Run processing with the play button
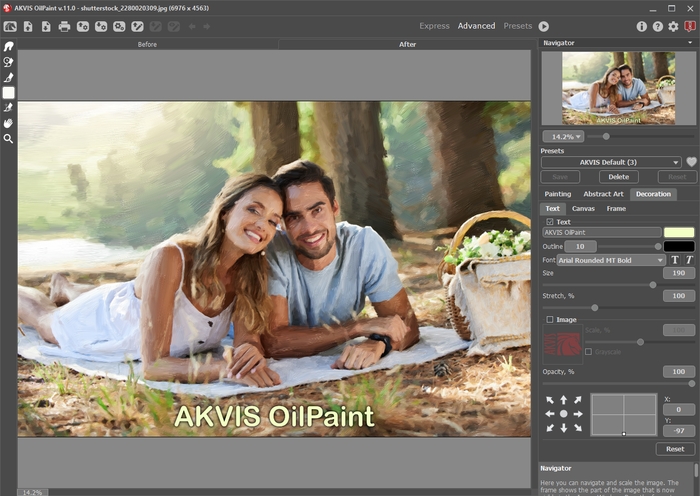 pos(543,26)
